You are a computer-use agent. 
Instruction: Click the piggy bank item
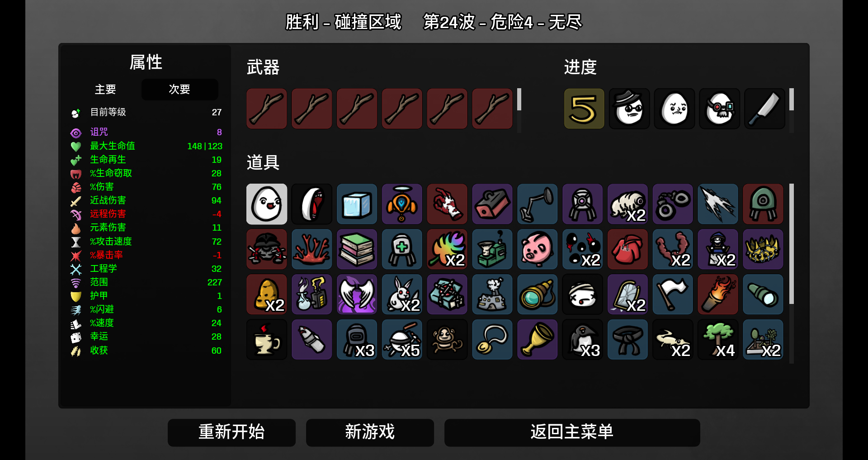(538, 249)
